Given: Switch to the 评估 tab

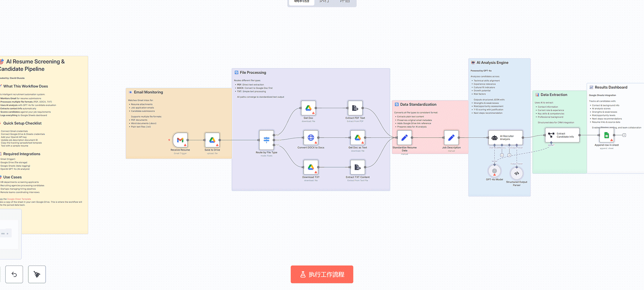Looking at the screenshot, I should [345, 2].
